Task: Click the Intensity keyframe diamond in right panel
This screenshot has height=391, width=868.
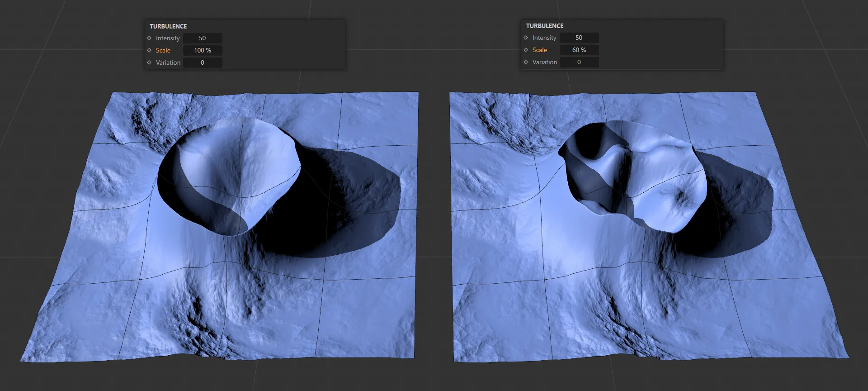Action: (x=526, y=38)
